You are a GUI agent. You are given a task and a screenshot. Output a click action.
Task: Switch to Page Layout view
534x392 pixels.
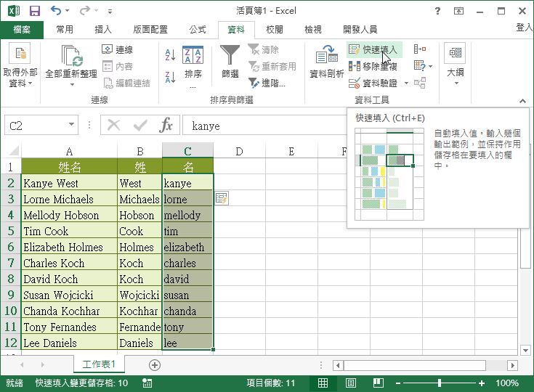pyautogui.click(x=350, y=383)
